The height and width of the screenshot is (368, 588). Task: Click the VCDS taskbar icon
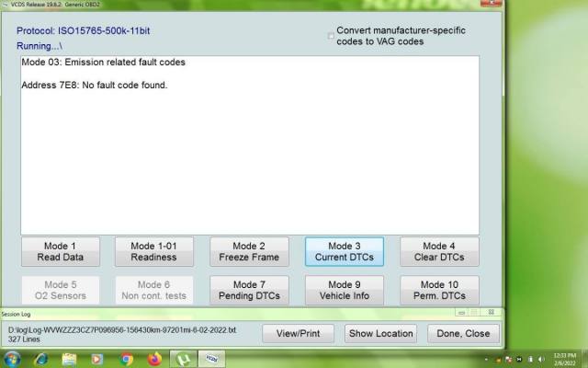point(212,359)
